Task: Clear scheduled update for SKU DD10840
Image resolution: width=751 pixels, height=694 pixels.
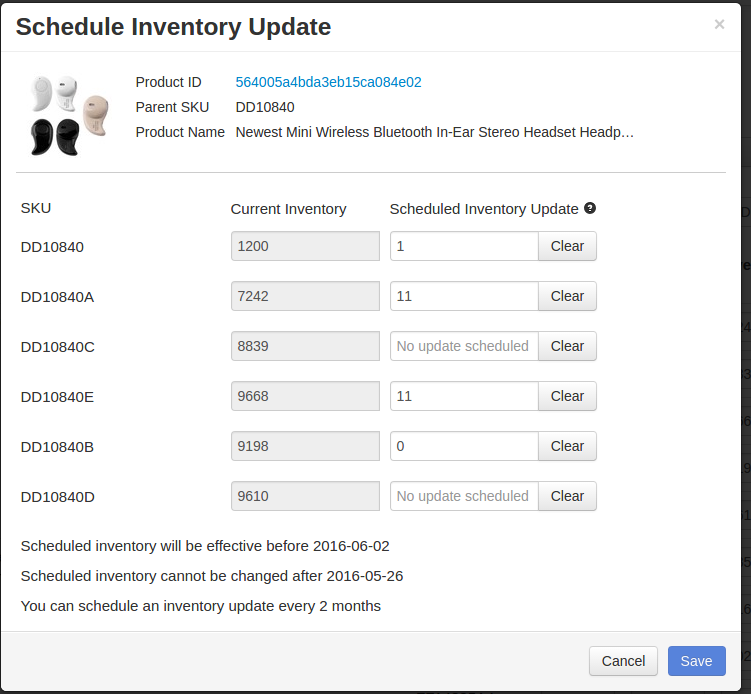Action: coord(567,246)
